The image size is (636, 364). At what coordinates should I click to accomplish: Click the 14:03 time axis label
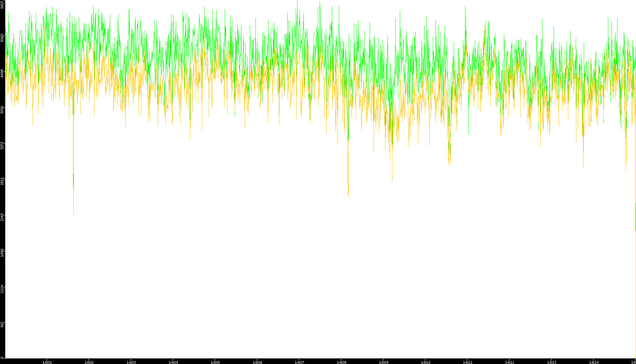131,362
